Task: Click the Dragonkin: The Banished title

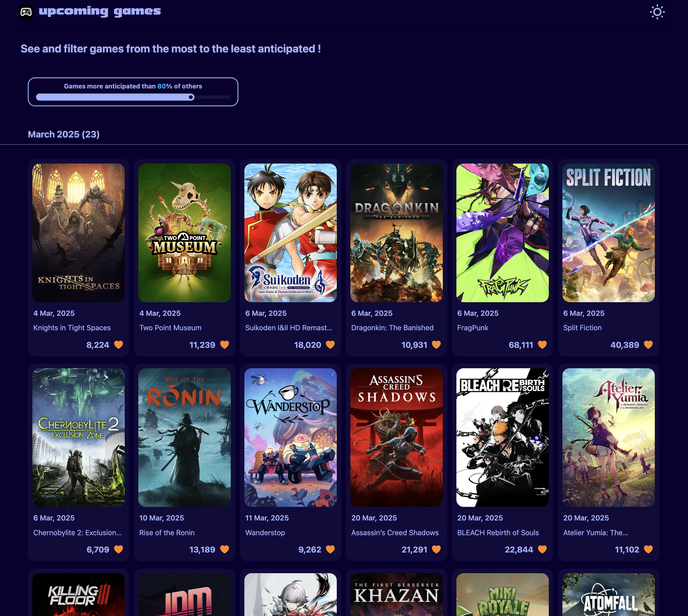Action: 392,328
